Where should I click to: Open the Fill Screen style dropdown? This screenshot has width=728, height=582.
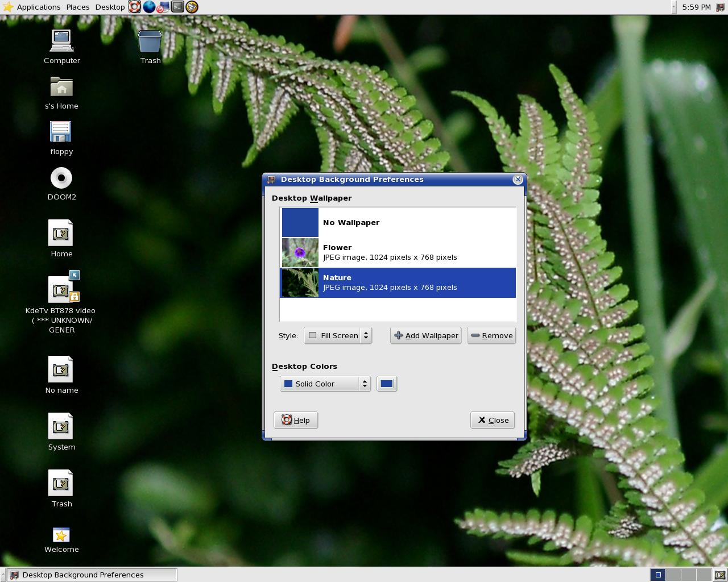pyautogui.click(x=338, y=335)
